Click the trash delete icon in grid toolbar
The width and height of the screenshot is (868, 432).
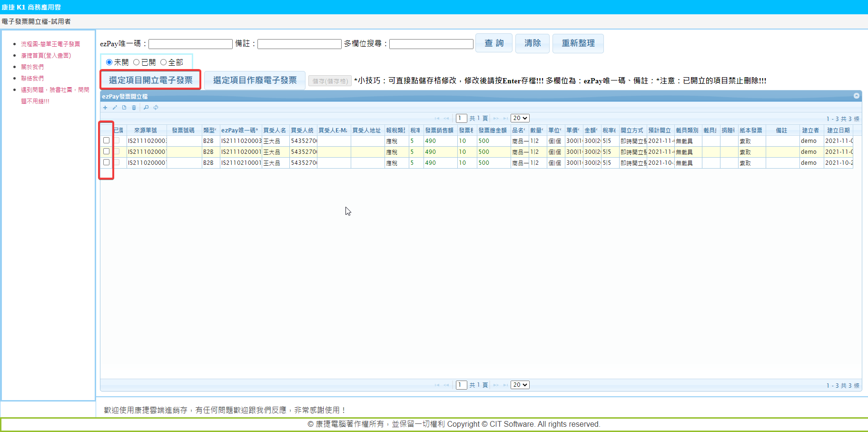[x=134, y=108]
